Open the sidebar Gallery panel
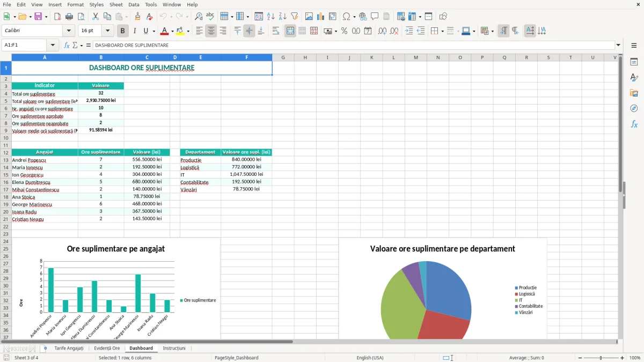The image size is (644, 362). click(x=634, y=93)
